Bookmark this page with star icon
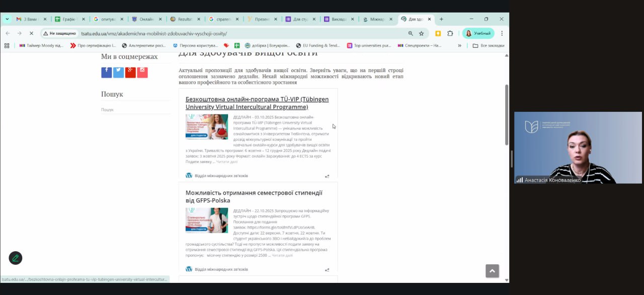644x295 pixels. pos(422,33)
